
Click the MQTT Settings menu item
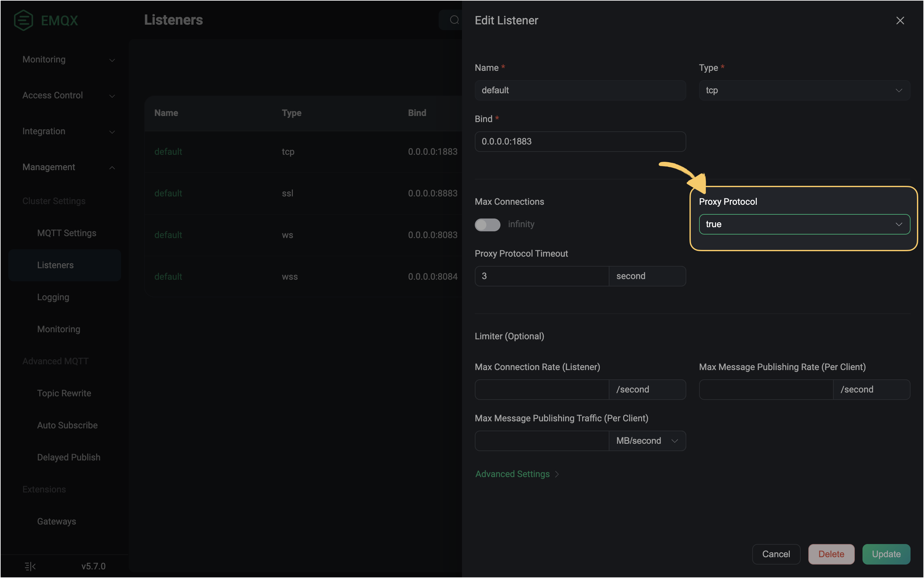point(67,232)
